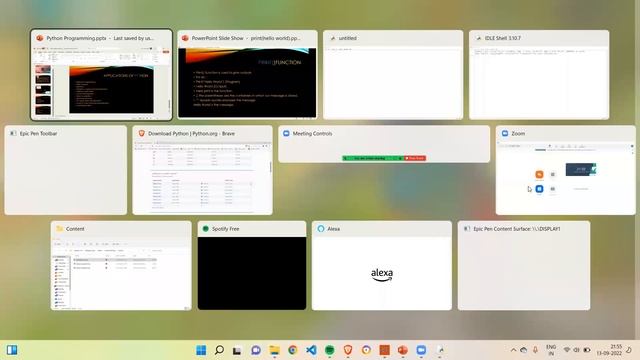Open orange square app taskbar icon
640x360 pixels.
384,350
